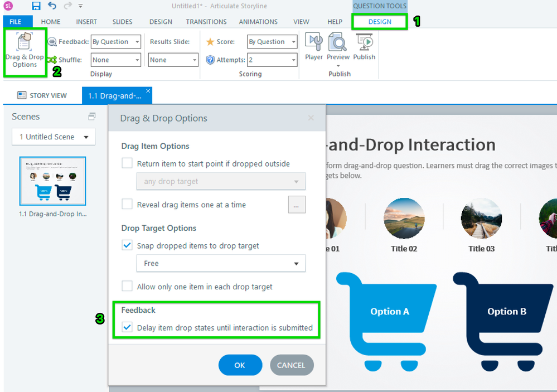This screenshot has height=392, width=557.
Task: Click the Redo arrow
Action: 68,6
